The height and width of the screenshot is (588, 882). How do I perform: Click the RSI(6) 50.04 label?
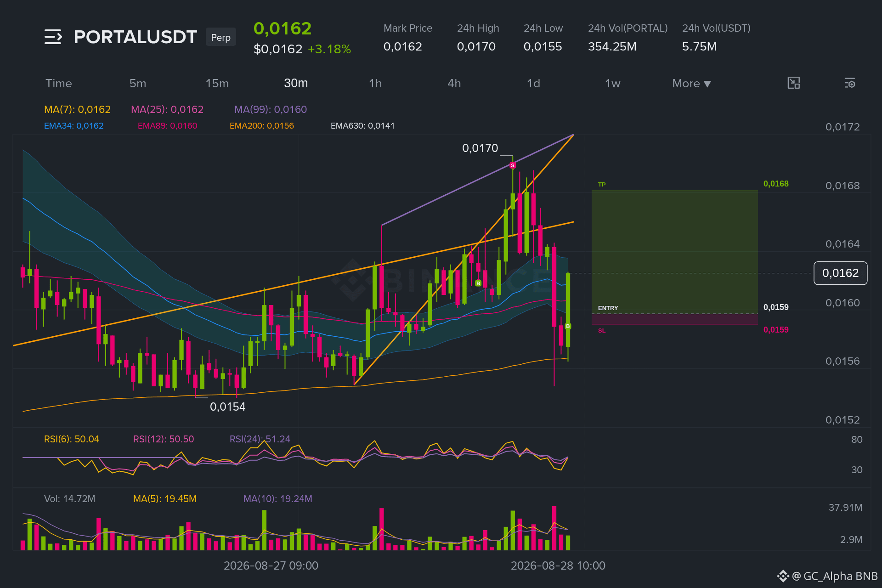[x=72, y=439]
